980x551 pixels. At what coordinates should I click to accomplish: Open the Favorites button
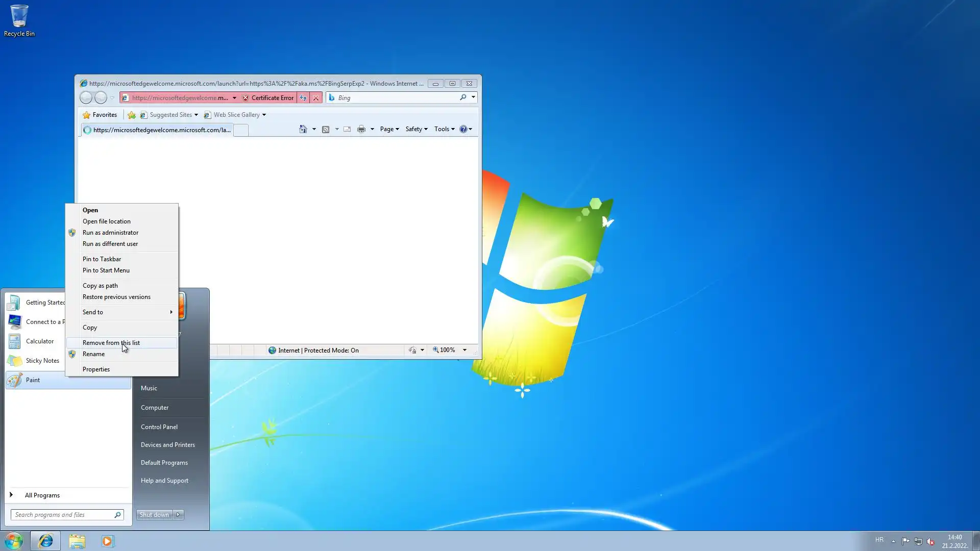100,115
